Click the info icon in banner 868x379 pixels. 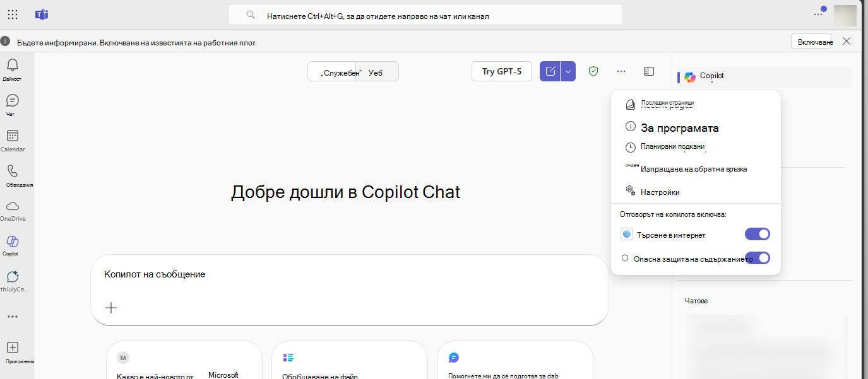[x=5, y=42]
